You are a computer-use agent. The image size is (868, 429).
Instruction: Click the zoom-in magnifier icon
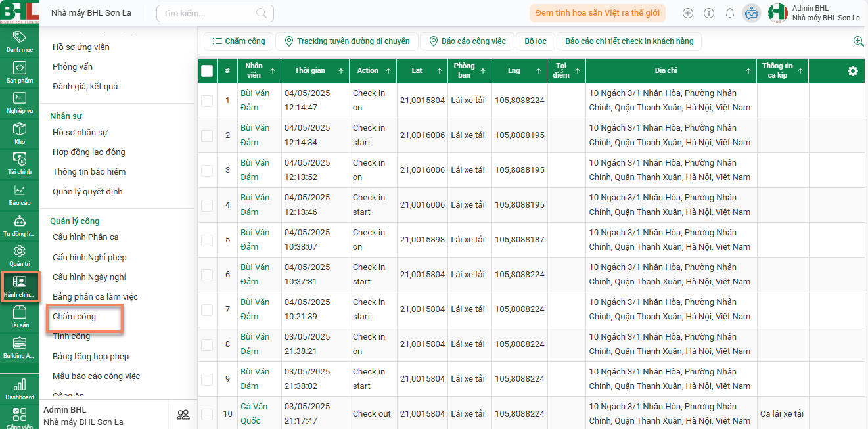coord(858,41)
